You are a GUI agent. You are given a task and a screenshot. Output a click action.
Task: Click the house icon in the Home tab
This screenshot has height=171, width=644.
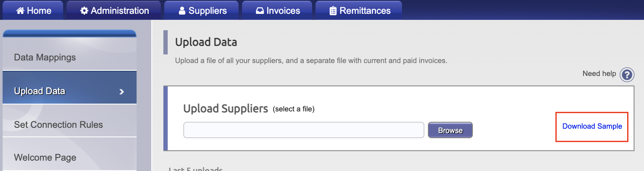(20, 11)
